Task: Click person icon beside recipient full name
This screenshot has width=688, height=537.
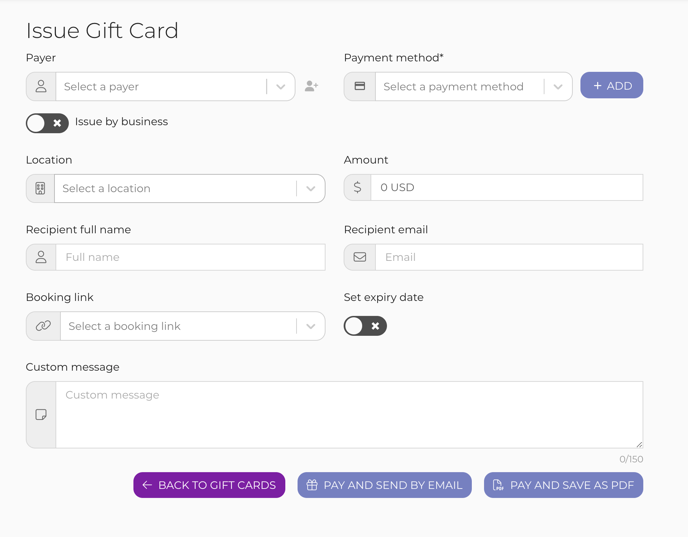Action: pyautogui.click(x=41, y=257)
